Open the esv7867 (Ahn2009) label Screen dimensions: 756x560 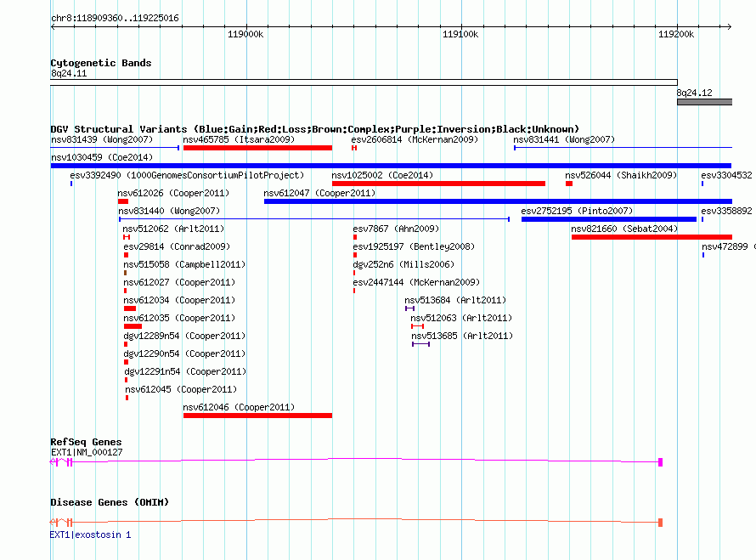396,229
